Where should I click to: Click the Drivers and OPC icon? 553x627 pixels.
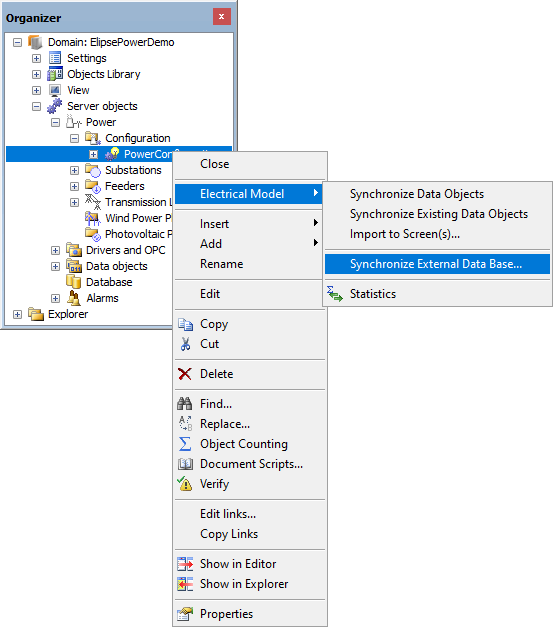(74, 250)
